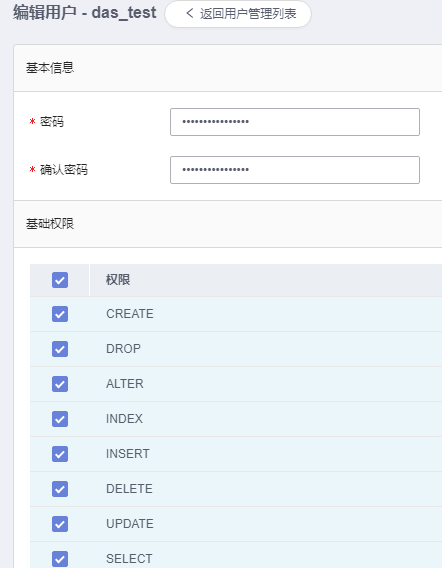Uncheck the CREATE permission checkbox
Viewport: 442px width, 568px height.
[x=60, y=314]
